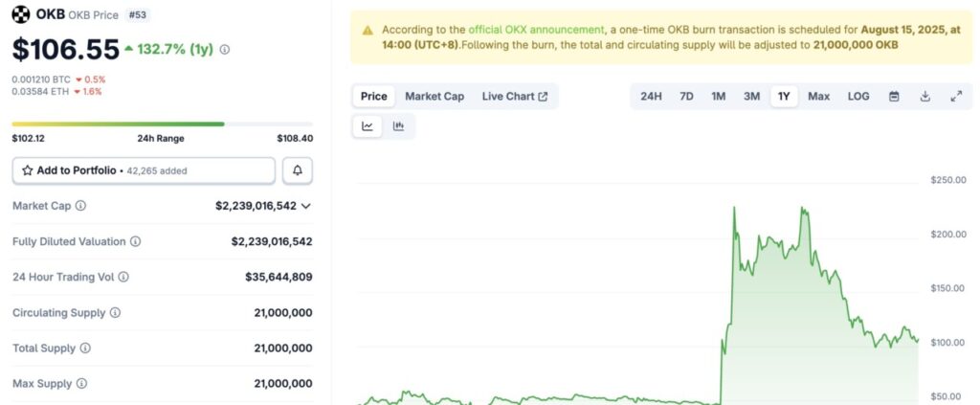980x405 pixels.
Task: Click the download chart data icon
Action: (x=924, y=96)
